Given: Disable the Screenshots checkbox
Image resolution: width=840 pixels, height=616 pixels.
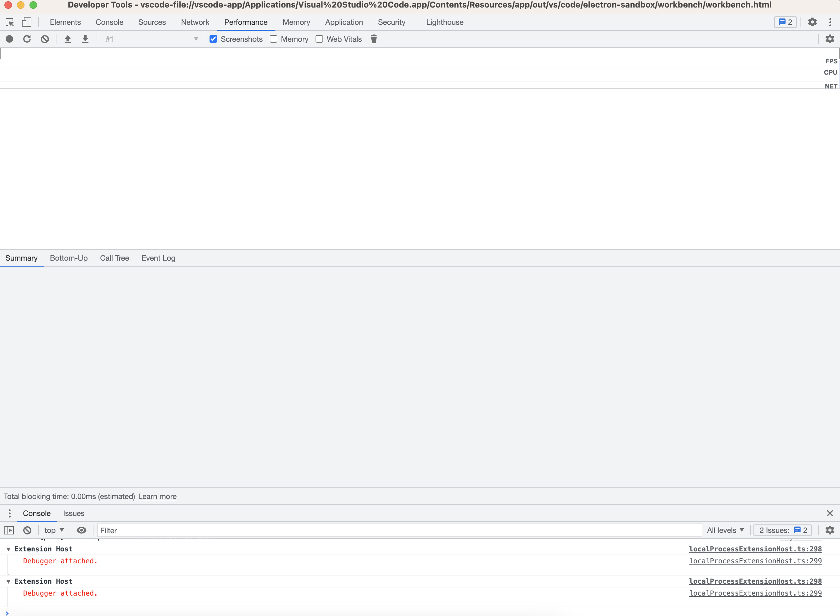Looking at the screenshot, I should (213, 39).
